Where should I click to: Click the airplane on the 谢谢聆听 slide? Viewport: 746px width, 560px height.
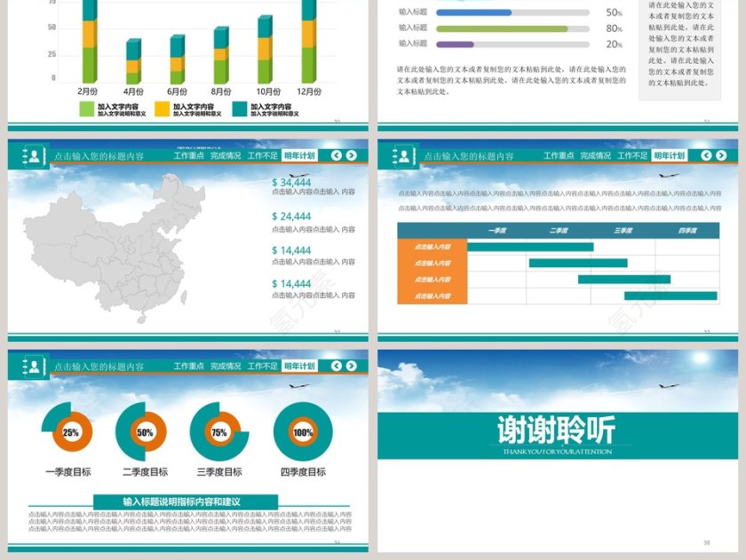[x=669, y=386]
